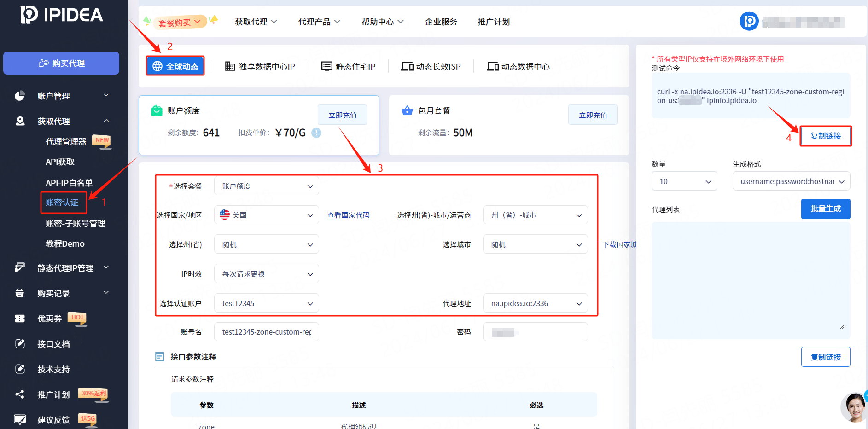
Task: Expand 静态代理IP管理 section chevron
Action: point(106,267)
